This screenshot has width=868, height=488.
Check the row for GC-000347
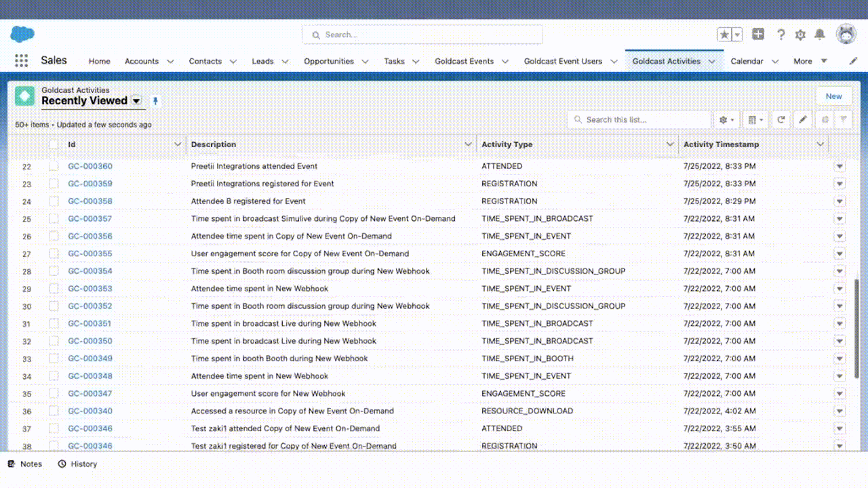click(x=54, y=394)
